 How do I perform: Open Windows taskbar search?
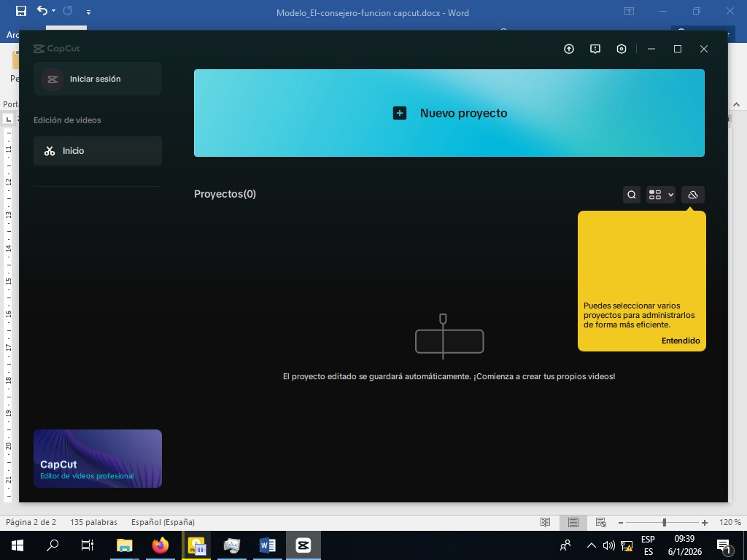pos(53,545)
